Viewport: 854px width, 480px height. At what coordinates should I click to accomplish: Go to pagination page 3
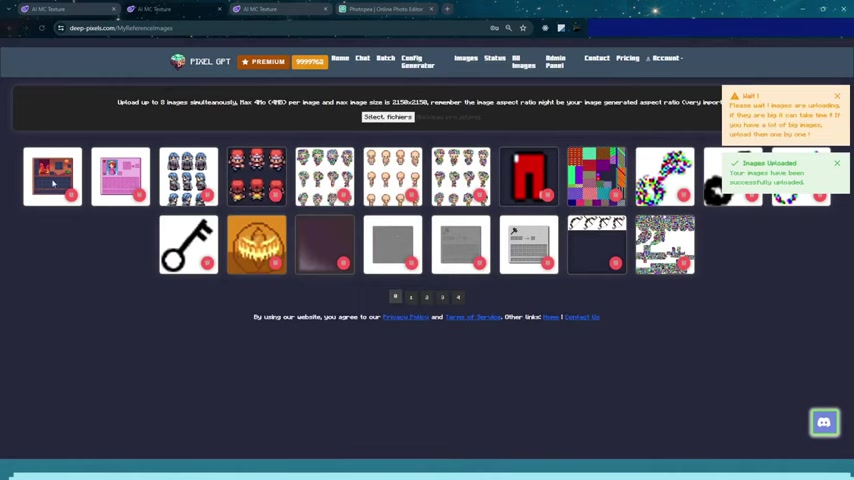443,297
